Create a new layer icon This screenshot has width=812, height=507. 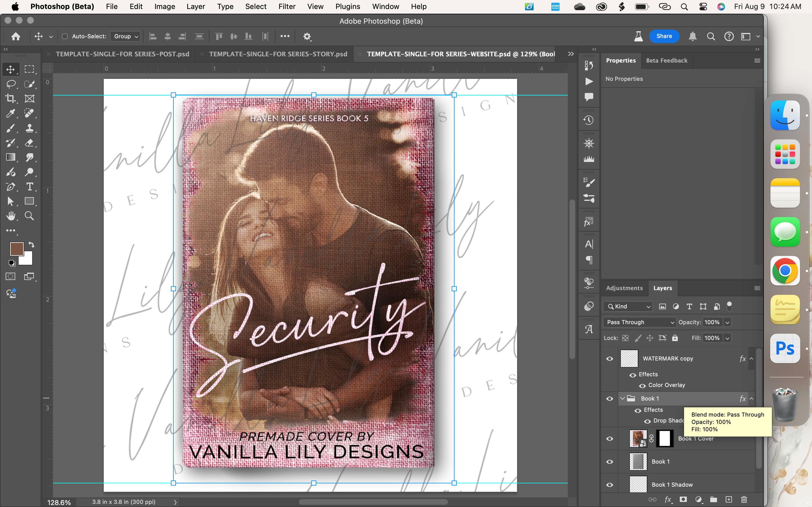tap(729, 500)
